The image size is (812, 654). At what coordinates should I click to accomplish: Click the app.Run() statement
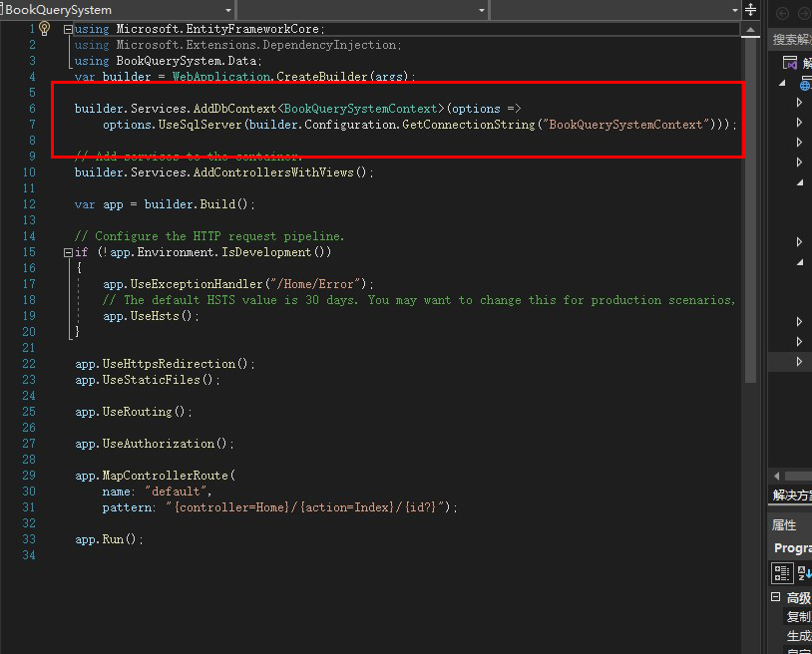coord(110,539)
